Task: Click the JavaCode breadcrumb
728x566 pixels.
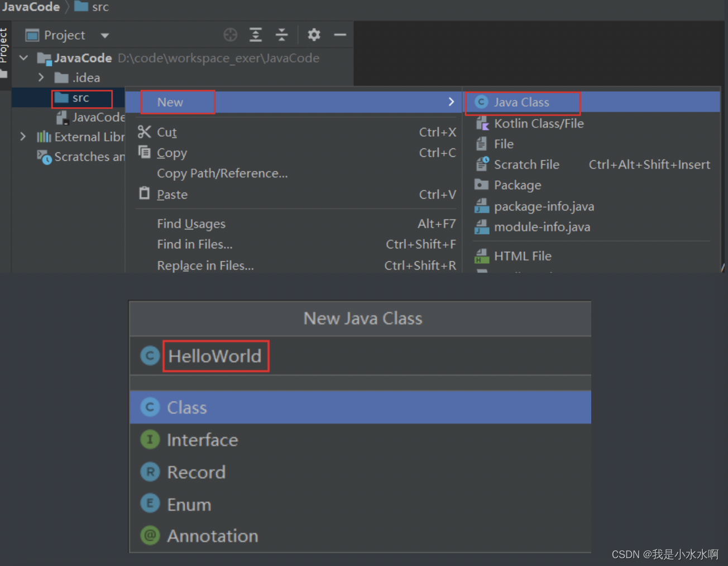Action: [31, 7]
